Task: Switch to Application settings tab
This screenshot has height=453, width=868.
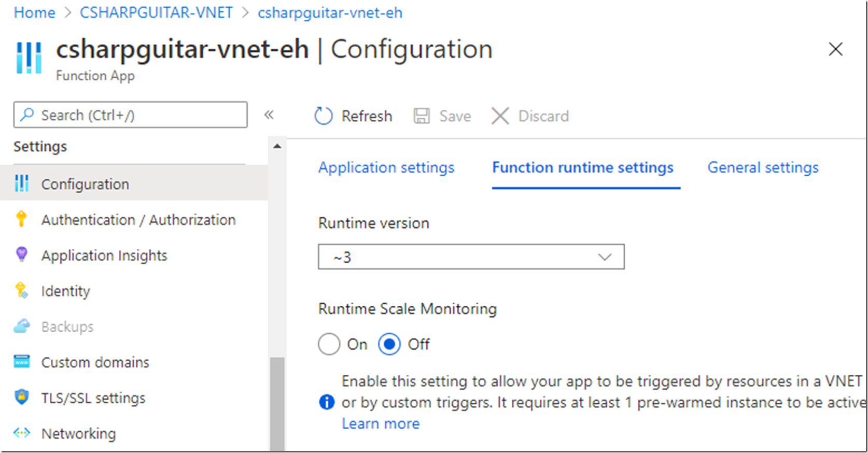Action: pos(386,168)
